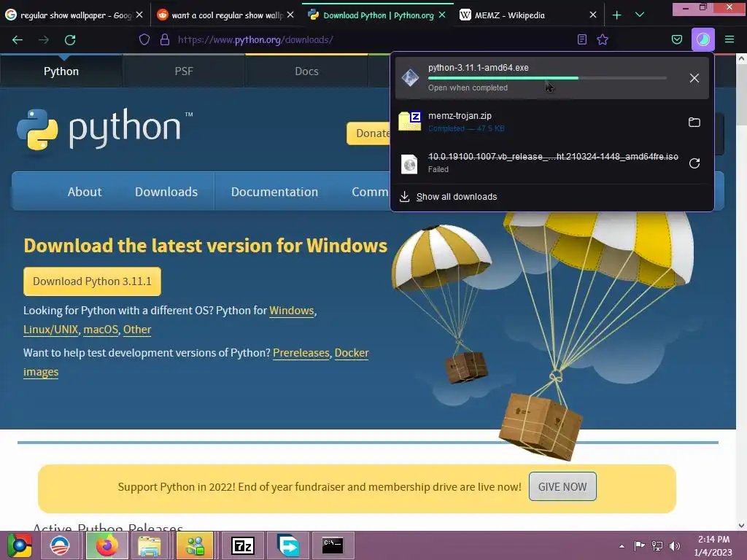Expand the list all tabs chevron
747x560 pixels.
[640, 15]
